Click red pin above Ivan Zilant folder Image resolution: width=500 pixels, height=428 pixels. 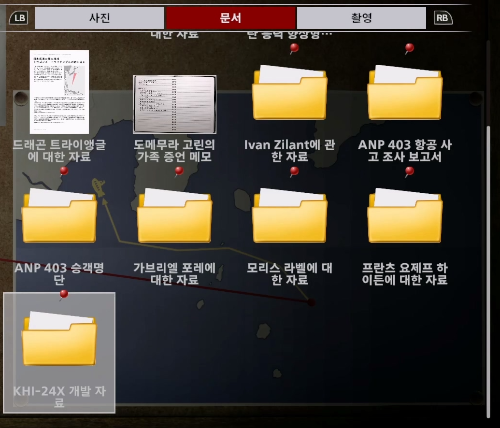[294, 49]
